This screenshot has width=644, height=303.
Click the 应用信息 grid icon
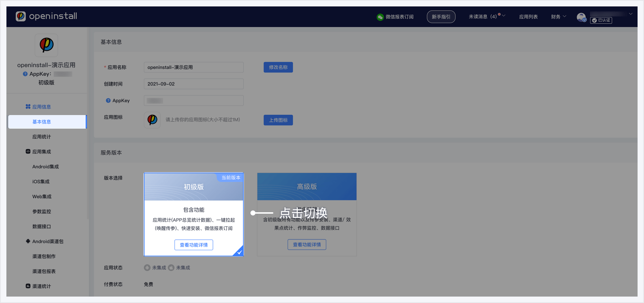tap(28, 106)
